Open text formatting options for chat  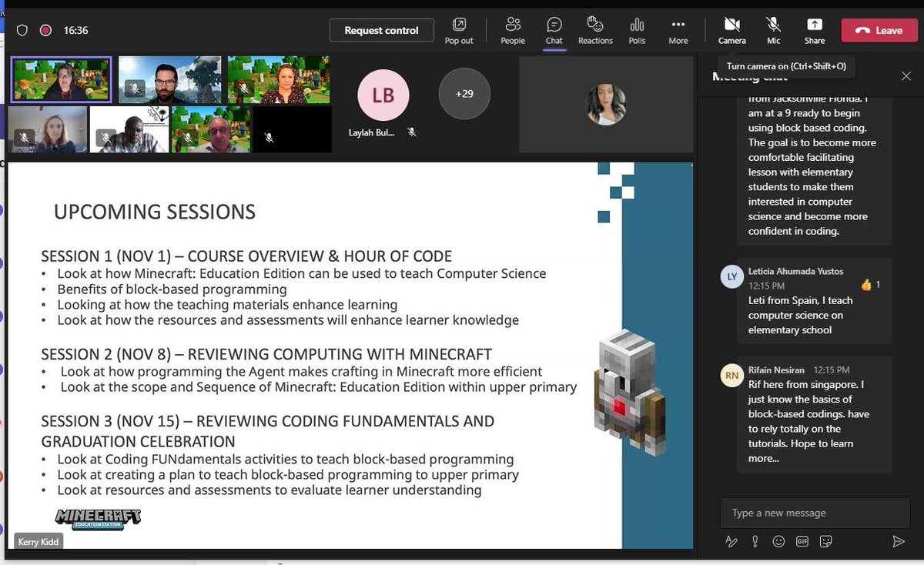pyautogui.click(x=731, y=541)
